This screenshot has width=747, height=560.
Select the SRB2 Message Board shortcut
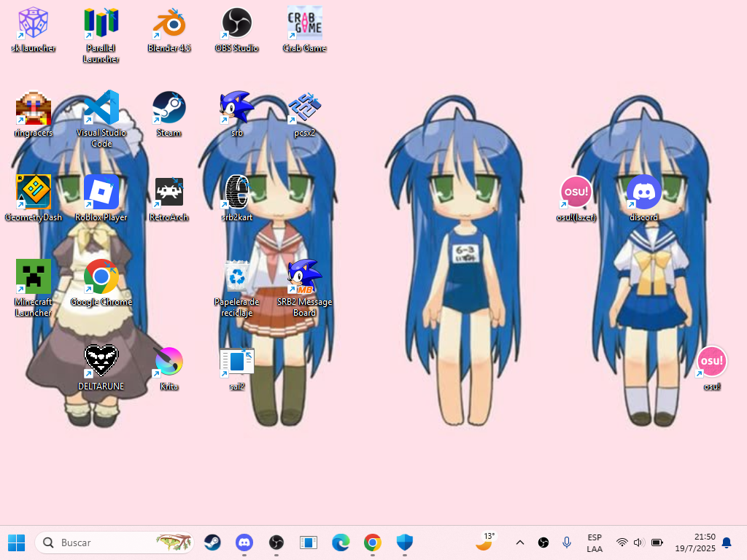click(304, 289)
